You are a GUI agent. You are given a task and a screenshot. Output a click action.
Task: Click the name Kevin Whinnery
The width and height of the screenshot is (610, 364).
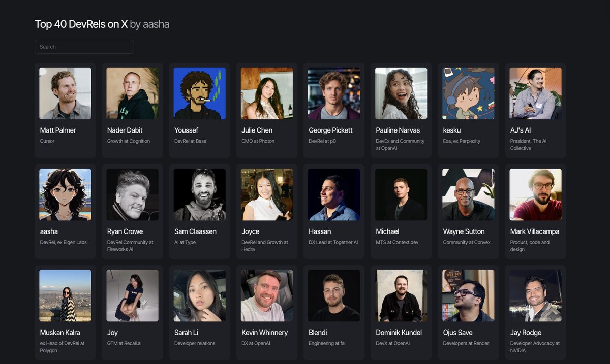pos(264,333)
